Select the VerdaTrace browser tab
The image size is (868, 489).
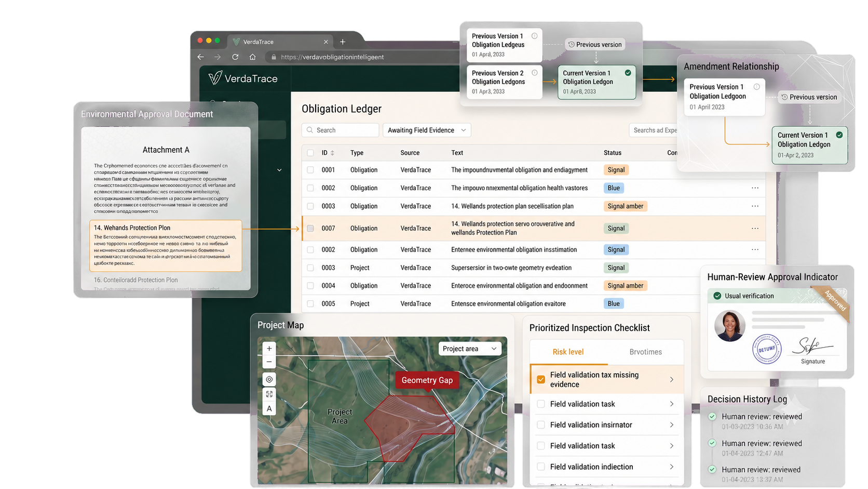point(280,42)
